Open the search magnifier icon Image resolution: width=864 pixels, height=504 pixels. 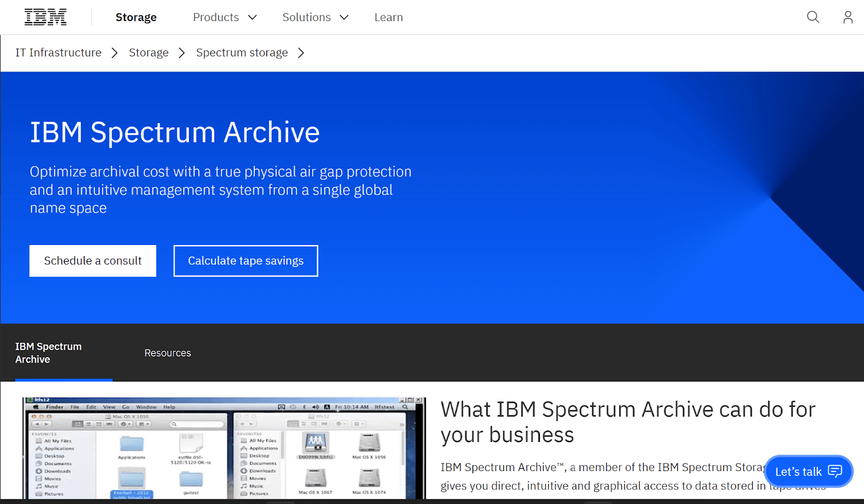[812, 17]
